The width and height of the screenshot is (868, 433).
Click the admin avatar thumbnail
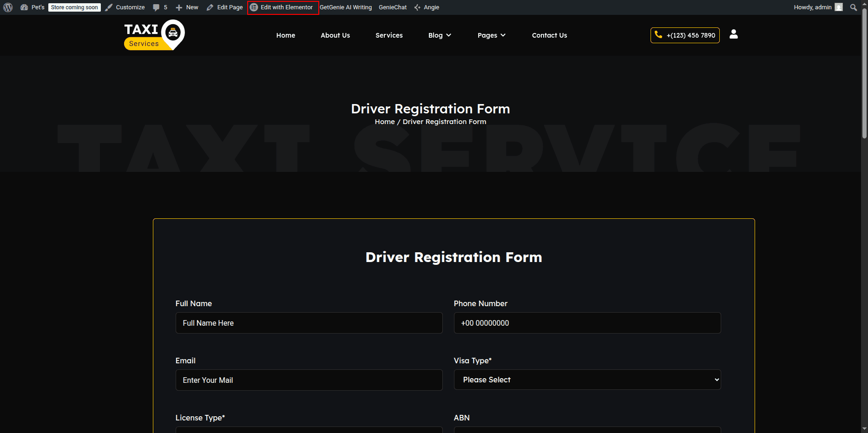click(x=839, y=7)
